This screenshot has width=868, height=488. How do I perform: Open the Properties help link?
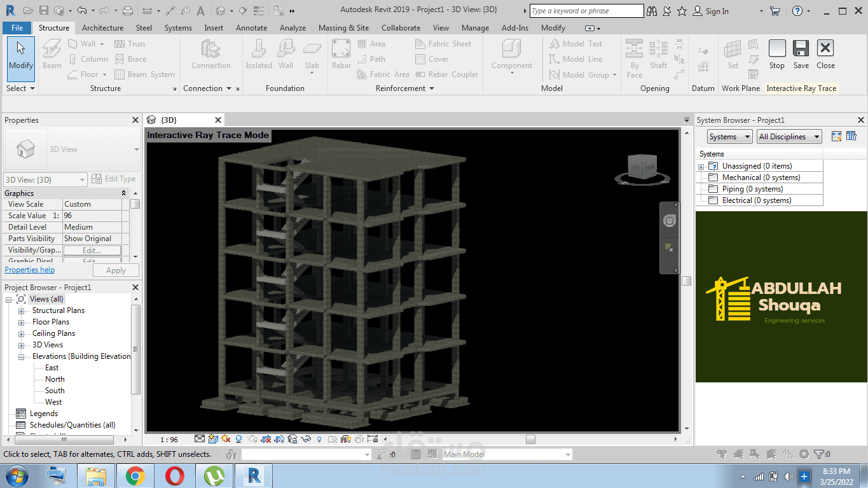click(x=29, y=270)
